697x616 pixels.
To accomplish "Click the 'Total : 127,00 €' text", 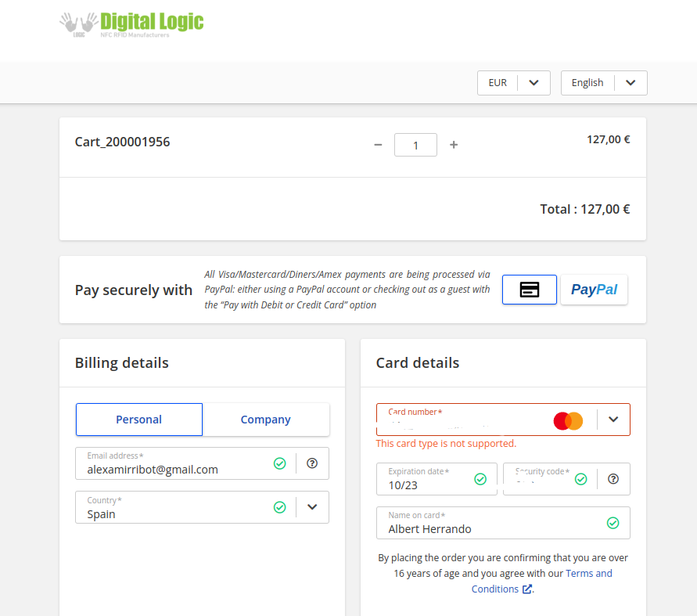I will pos(585,209).
